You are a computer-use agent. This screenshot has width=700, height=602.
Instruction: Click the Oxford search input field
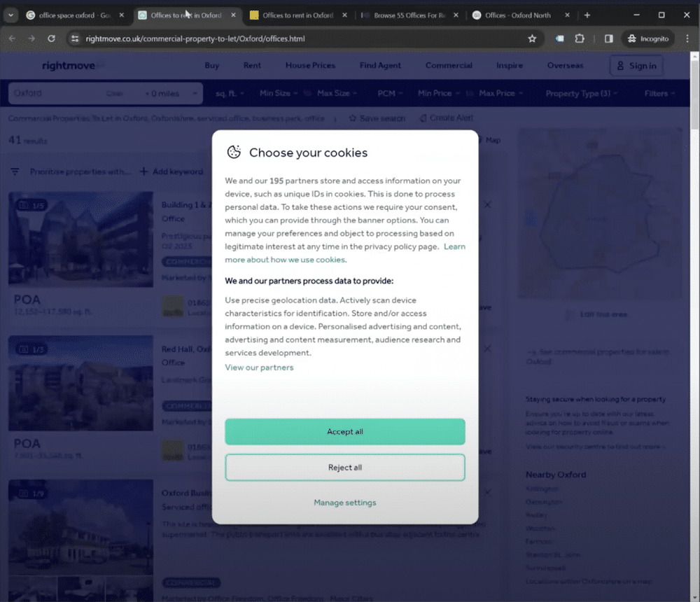(49, 92)
